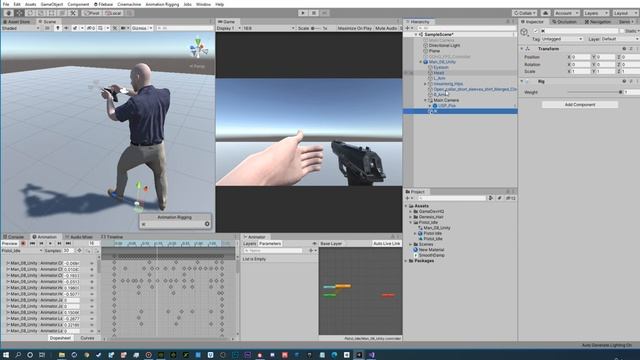Open the Window menu
The width and height of the screenshot is (640, 360).
point(203,4)
